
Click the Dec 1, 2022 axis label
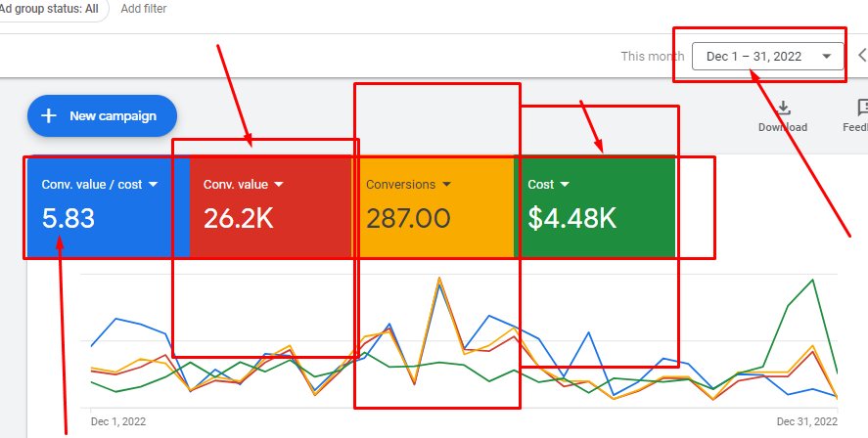coord(117,421)
